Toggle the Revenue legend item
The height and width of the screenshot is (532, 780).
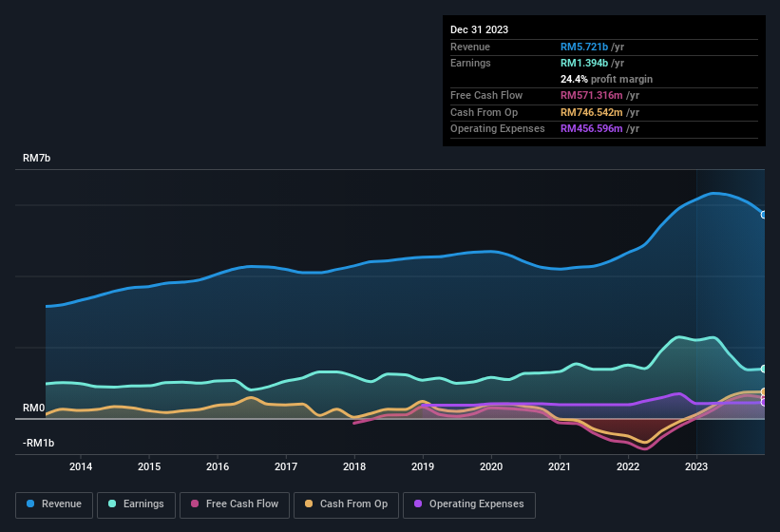(54, 503)
